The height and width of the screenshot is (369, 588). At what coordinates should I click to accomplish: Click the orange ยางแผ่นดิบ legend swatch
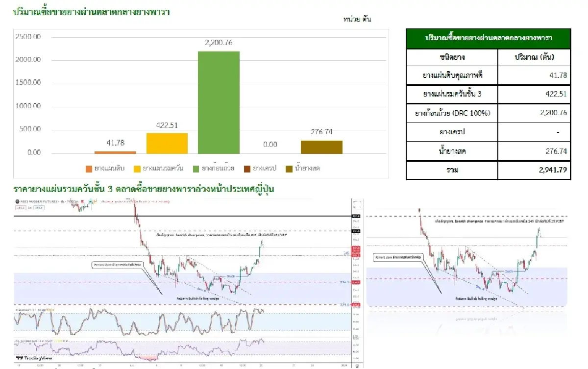tap(89, 169)
